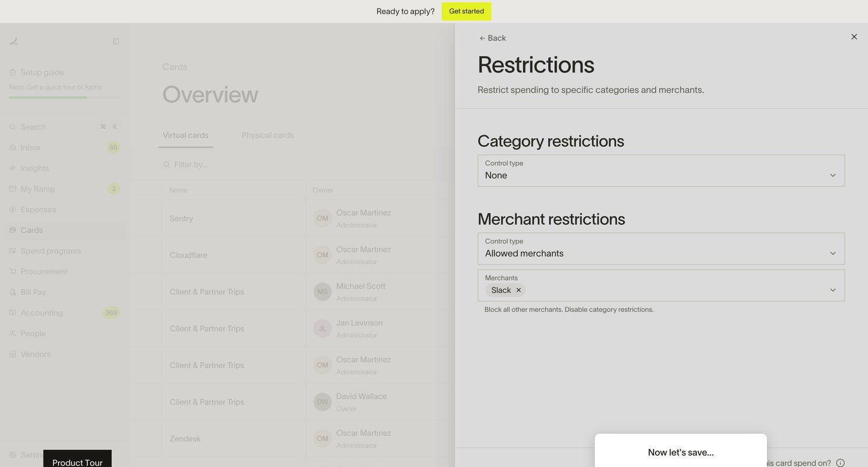Expand the Merchants selection dropdown
Image resolution: width=868 pixels, height=467 pixels.
pos(661,285)
